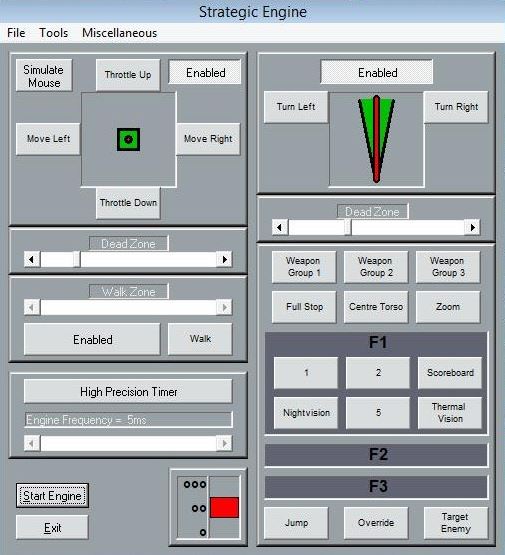Click right arrow of right-panel Dead Zone slider
Image resolution: width=505 pixels, height=555 pixels.
pyautogui.click(x=472, y=227)
